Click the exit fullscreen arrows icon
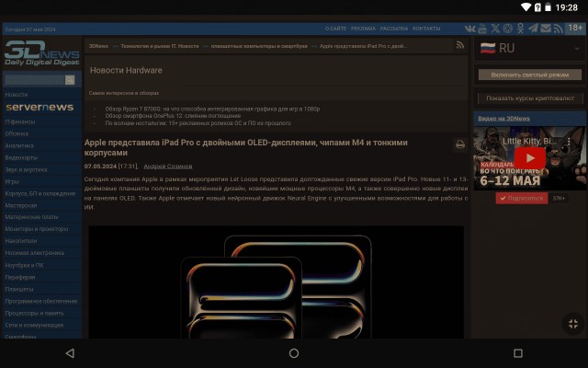Image resolution: width=588 pixels, height=368 pixels. [x=573, y=324]
